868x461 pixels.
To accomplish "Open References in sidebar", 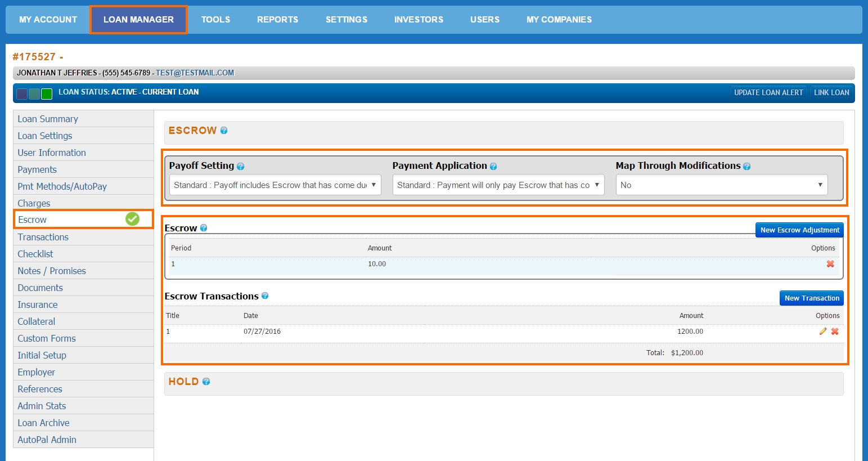I will coord(83,389).
